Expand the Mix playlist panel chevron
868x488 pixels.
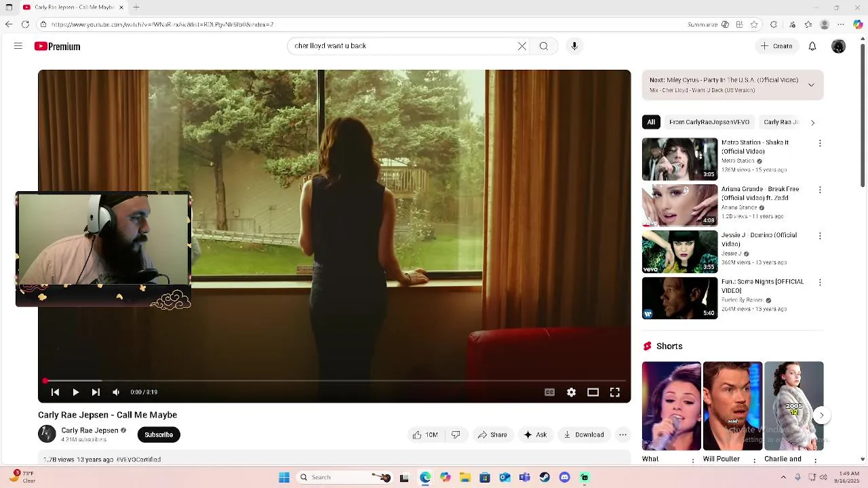click(x=811, y=85)
